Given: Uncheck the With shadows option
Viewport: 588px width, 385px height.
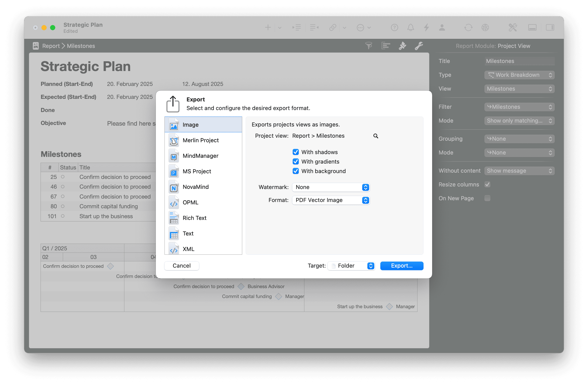Looking at the screenshot, I should coord(296,152).
